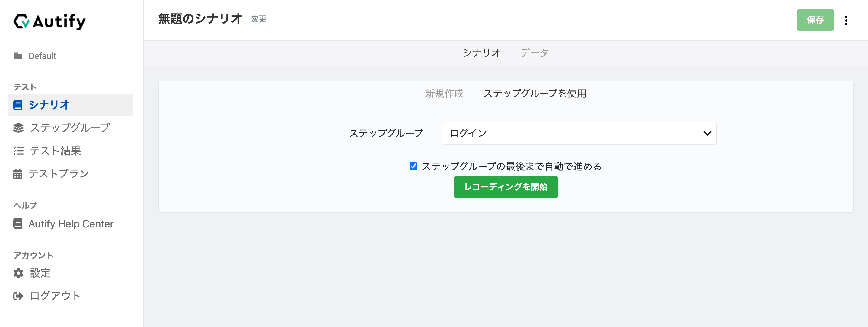Click the 設定 gear icon
The image size is (868, 327).
pyautogui.click(x=18, y=273)
